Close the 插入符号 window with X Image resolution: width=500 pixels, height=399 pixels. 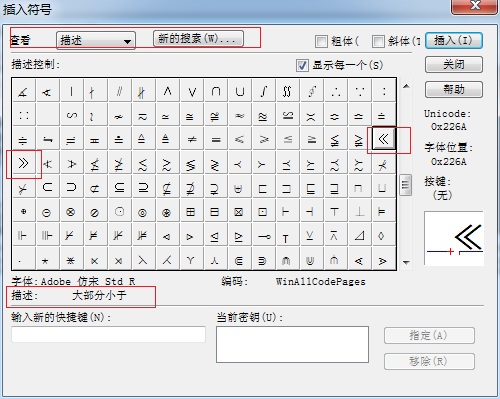tap(474, 6)
